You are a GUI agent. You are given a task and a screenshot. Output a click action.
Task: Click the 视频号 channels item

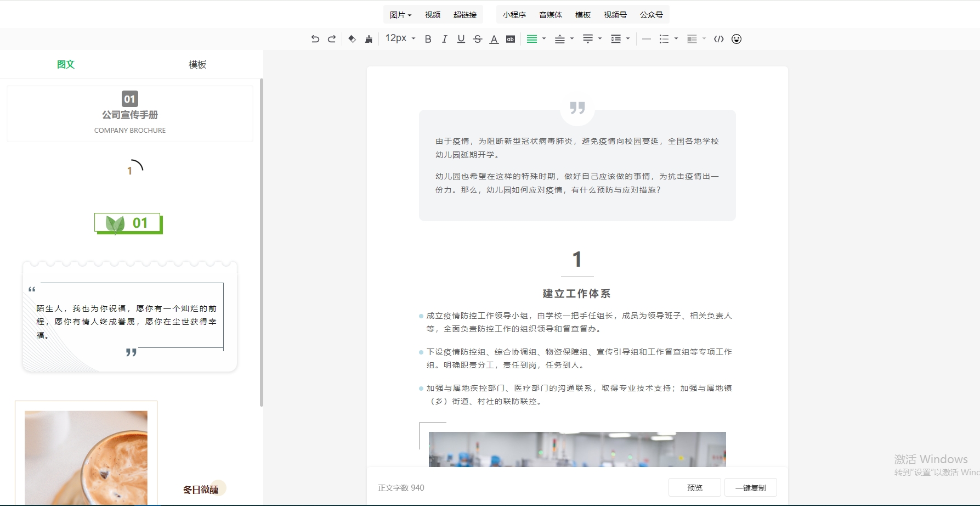tap(615, 15)
